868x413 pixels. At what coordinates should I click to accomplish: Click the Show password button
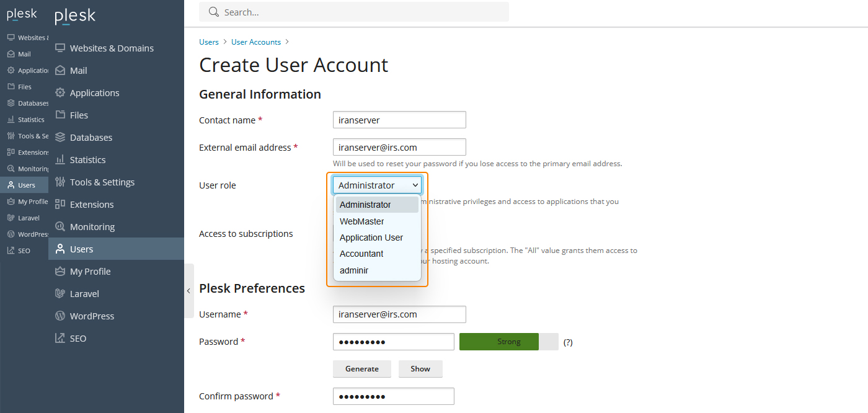click(420, 369)
